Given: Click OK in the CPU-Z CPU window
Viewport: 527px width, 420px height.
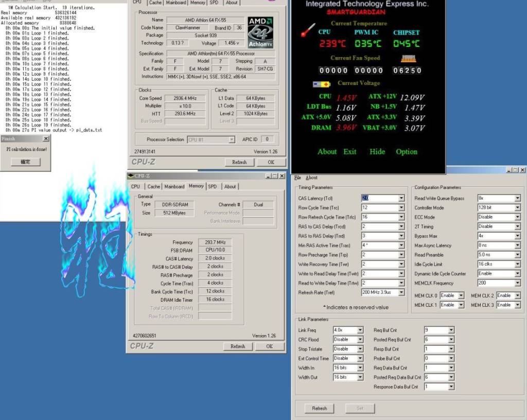Looking at the screenshot, I should pos(271,162).
